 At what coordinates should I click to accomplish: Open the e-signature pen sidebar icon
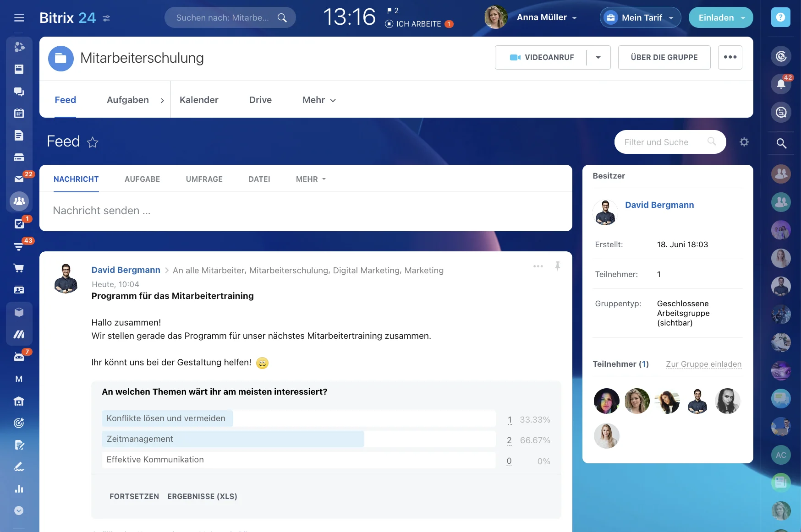pos(19,467)
